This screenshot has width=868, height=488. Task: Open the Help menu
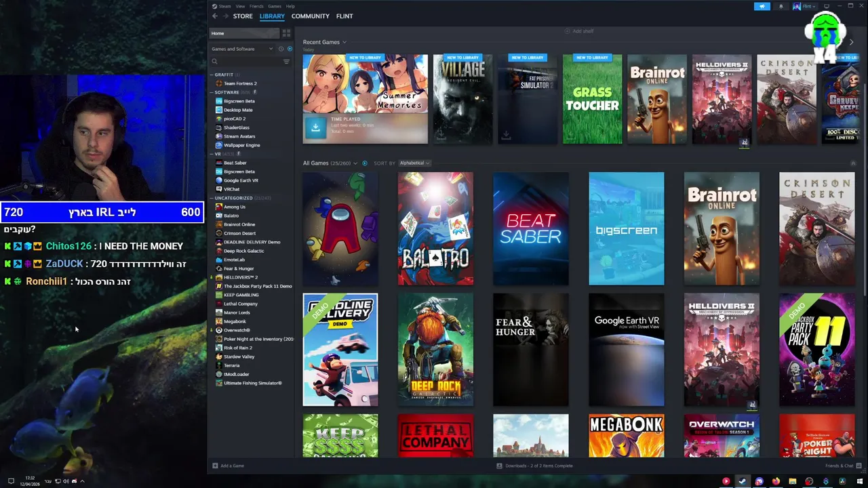pyautogui.click(x=290, y=6)
